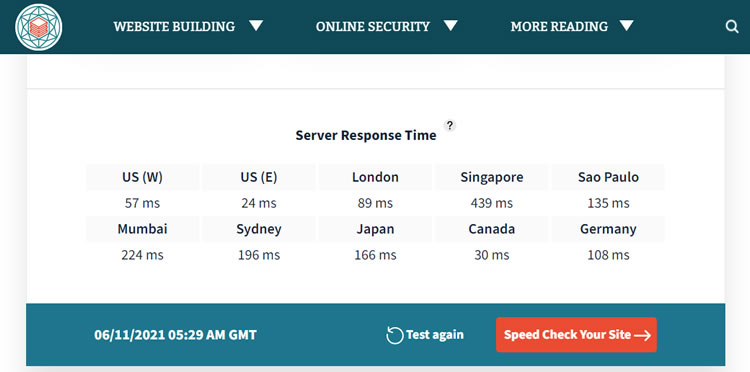The image size is (750, 372).
Task: Click the 439 ms value
Action: tap(492, 203)
